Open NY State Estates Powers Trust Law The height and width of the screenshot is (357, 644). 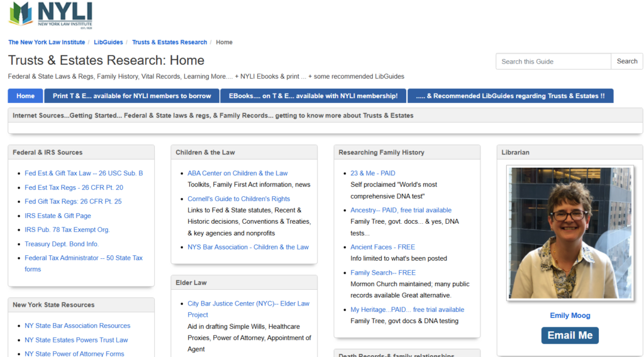coord(76,340)
